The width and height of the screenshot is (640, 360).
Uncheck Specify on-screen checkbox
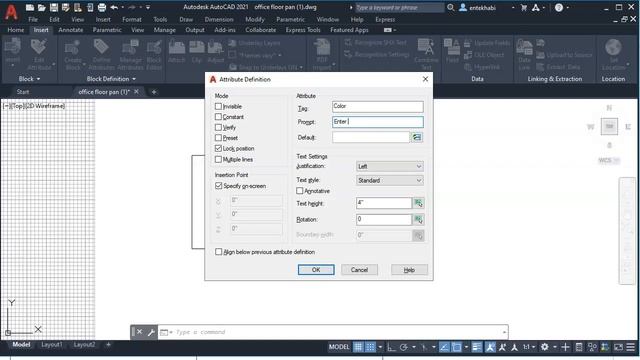[218, 186]
